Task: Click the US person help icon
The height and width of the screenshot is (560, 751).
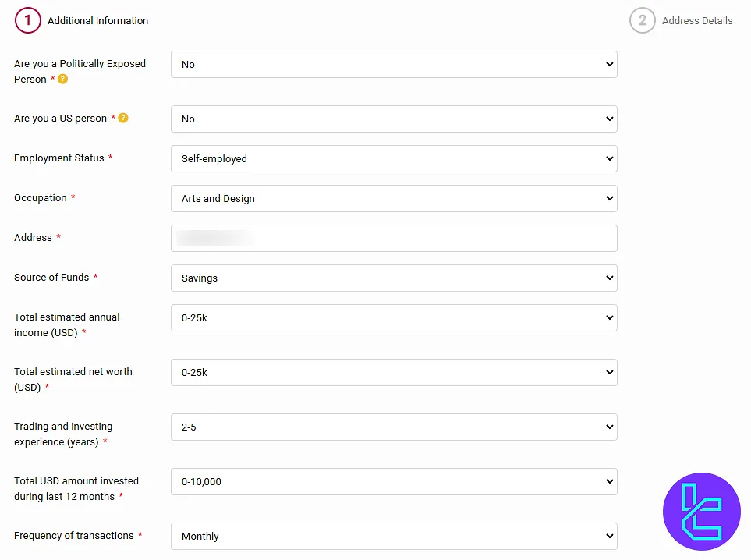Action: (123, 118)
